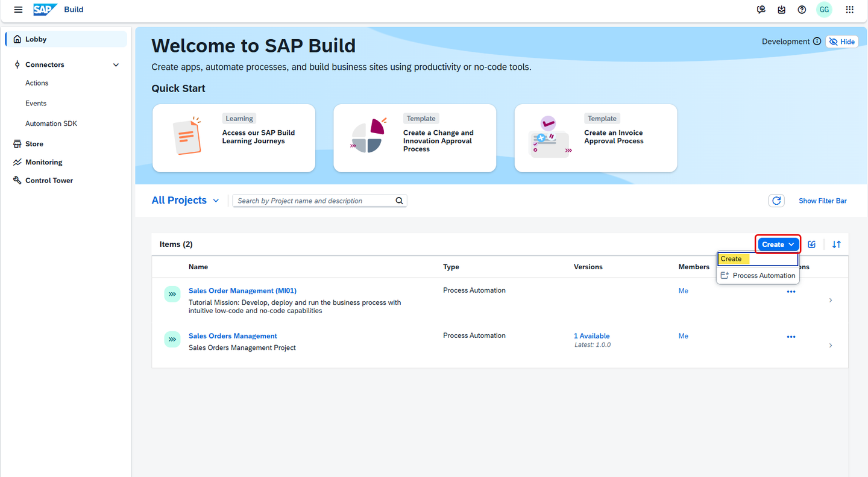Screen dimensions: 868x477
Task: Click Process Automation type of Sales Order Management (MI01)
Action: [474, 290]
